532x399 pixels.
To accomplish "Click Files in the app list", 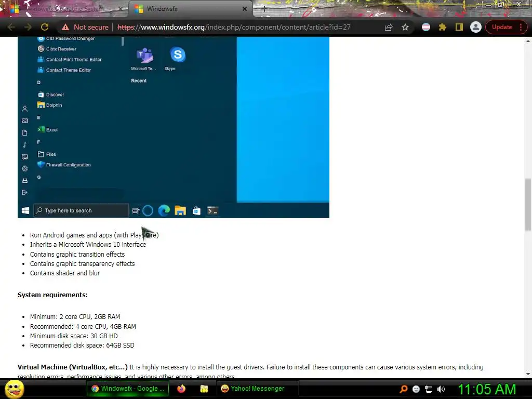I will pyautogui.click(x=47, y=154).
